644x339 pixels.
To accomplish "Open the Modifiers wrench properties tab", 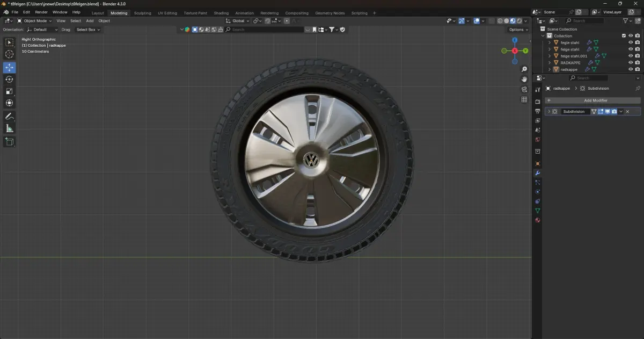I will [537, 173].
